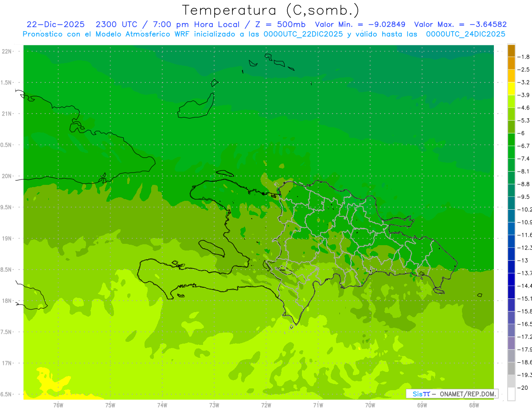The image size is (532, 411).
Task: Click the 'Valor Max. = -3.64582' readout
Action: (x=460, y=24)
